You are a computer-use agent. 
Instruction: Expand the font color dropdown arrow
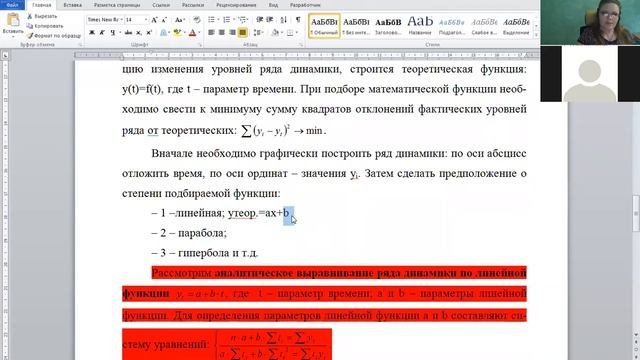point(199,33)
